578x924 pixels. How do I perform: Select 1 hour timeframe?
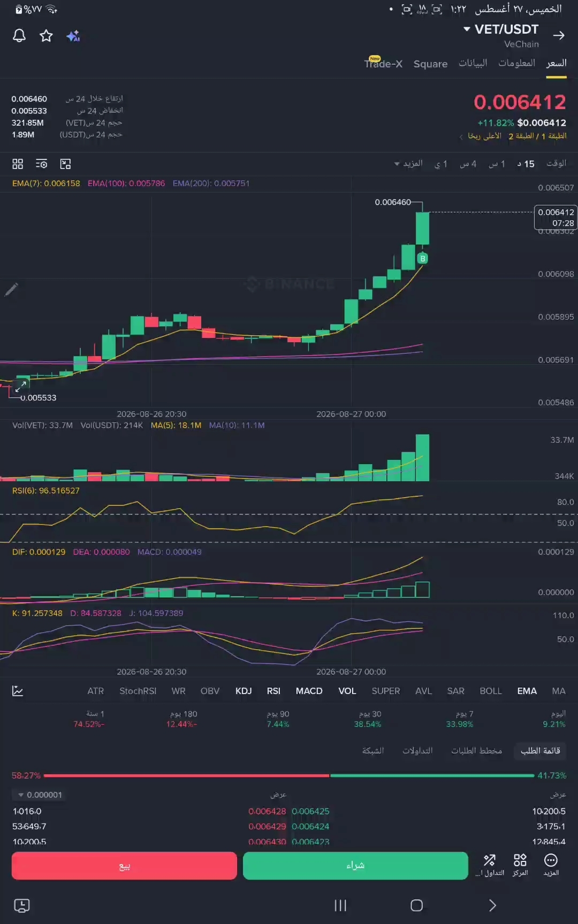click(497, 164)
